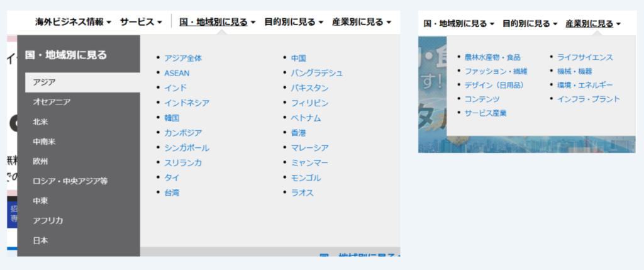644x270 pixels.
Task: Open the シンガポール link
Action: point(187,148)
